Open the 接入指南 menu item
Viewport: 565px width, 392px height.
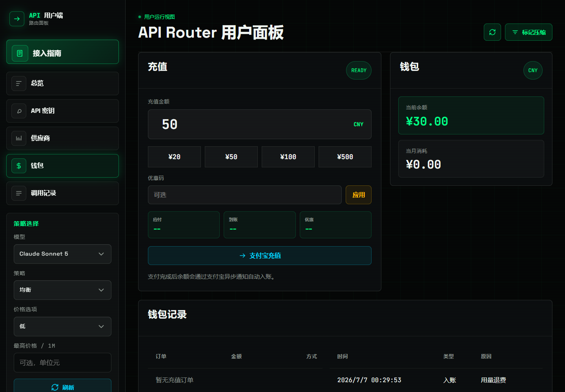[x=62, y=52]
